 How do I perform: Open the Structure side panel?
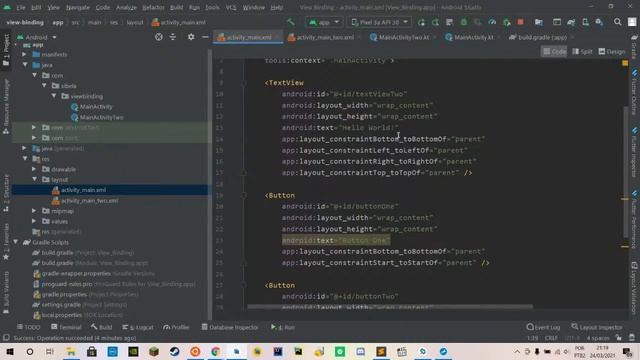pos(6,193)
